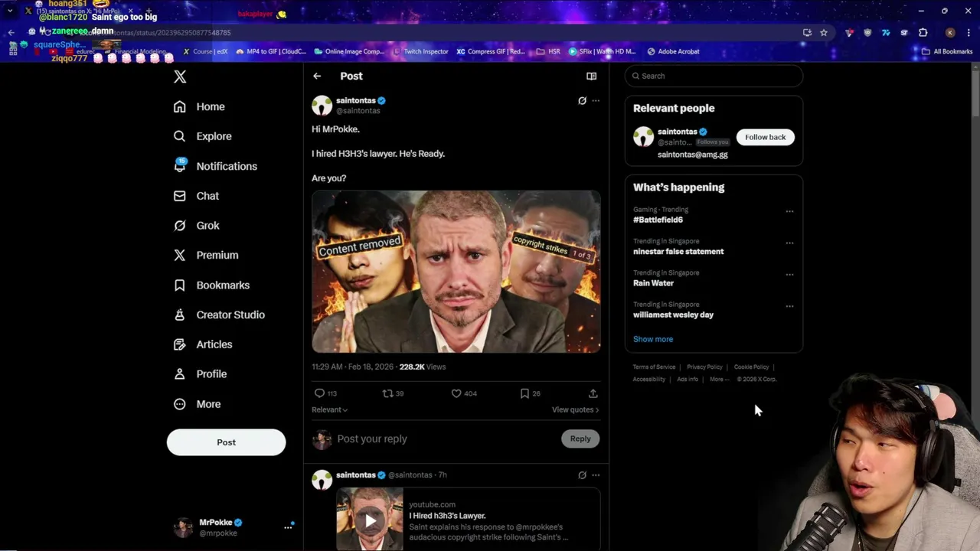Click Follow back for saintontas
The image size is (980, 551).
[765, 137]
